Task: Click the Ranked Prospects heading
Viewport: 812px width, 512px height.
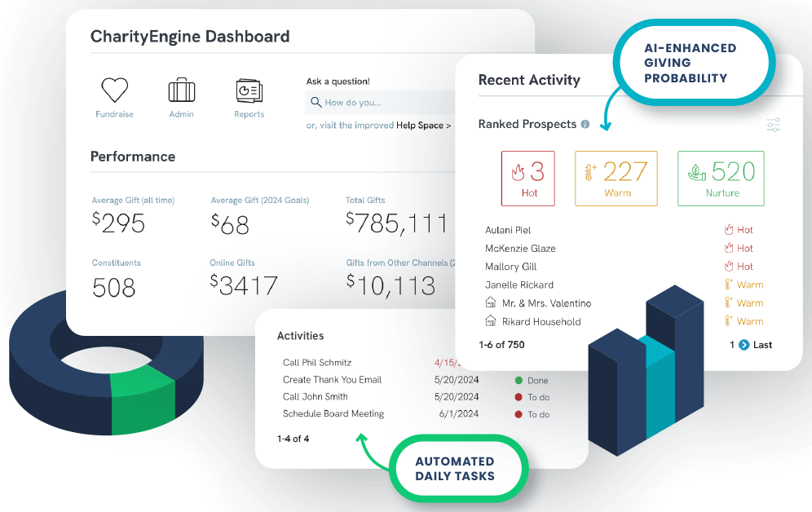Action: point(527,124)
